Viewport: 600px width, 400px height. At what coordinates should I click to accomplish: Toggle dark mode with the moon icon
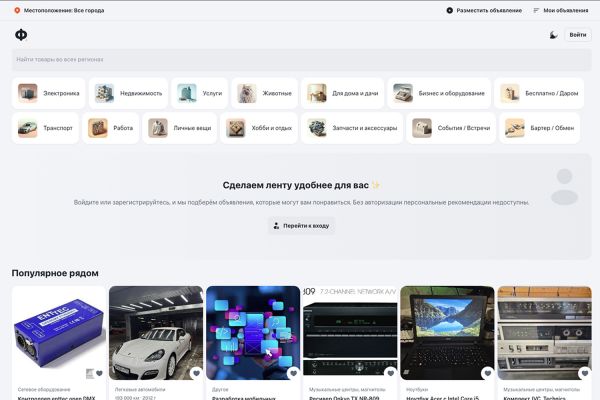[x=553, y=35]
